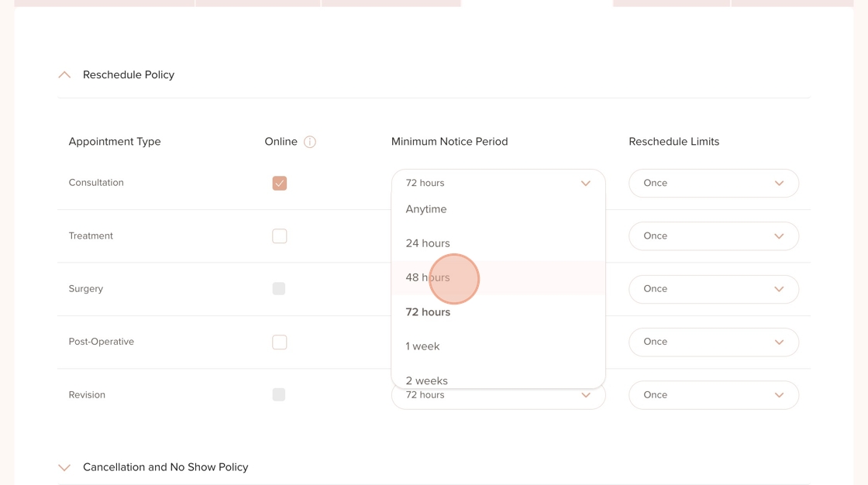
Task: Toggle the Revision Online checkbox
Action: click(279, 395)
